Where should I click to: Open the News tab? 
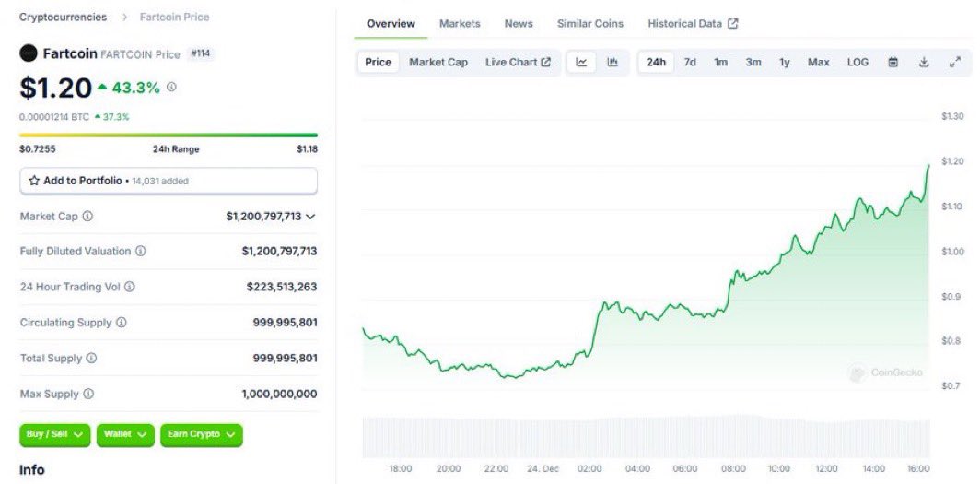[x=519, y=24]
